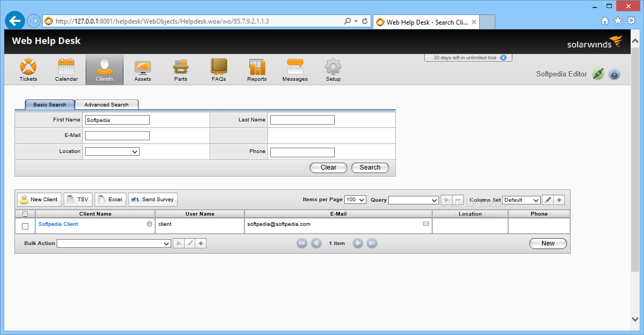Go to the previous page of results
The height and width of the screenshot is (335, 644).
click(316, 243)
